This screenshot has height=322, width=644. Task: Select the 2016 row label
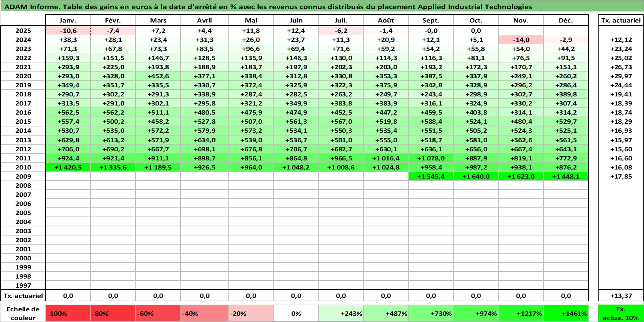pyautogui.click(x=23, y=112)
